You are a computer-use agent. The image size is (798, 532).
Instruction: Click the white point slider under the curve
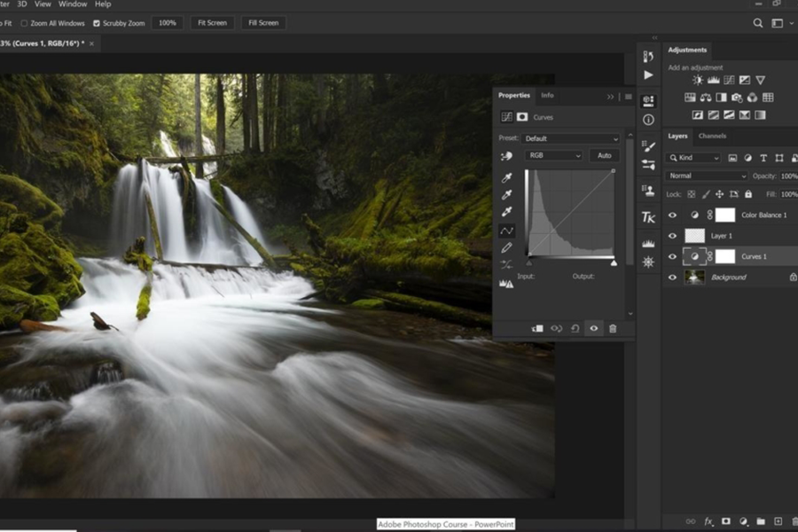614,263
